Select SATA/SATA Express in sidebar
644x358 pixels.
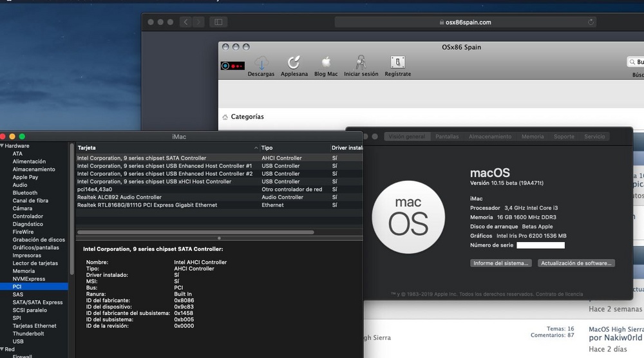(x=37, y=302)
